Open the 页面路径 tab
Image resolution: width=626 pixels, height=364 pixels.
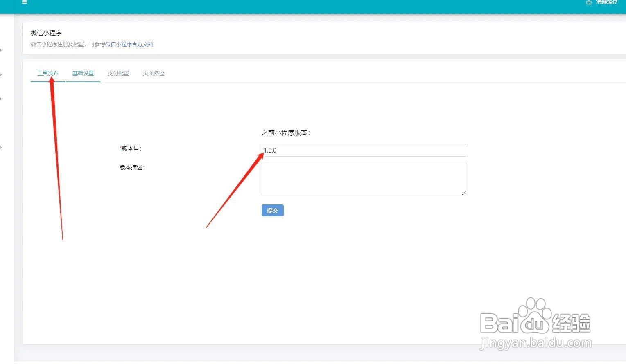154,73
